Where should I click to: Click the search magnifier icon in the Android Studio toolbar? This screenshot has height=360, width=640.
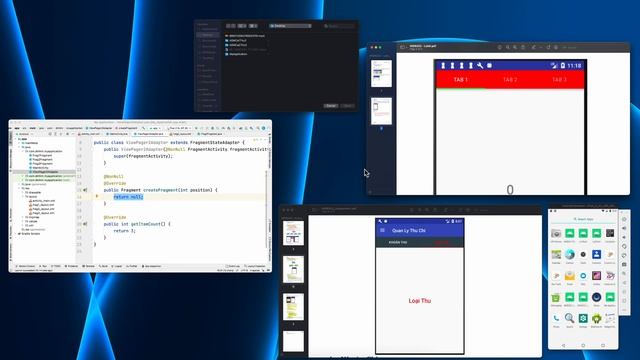[258, 128]
